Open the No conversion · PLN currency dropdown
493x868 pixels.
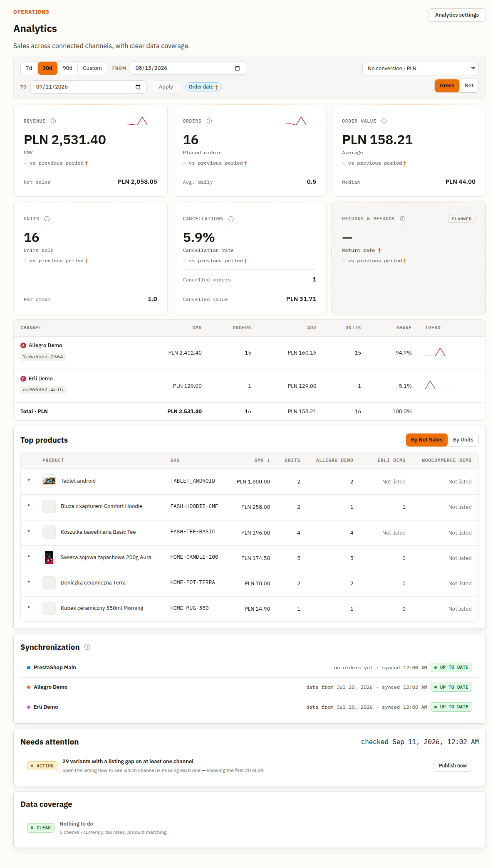(x=420, y=68)
